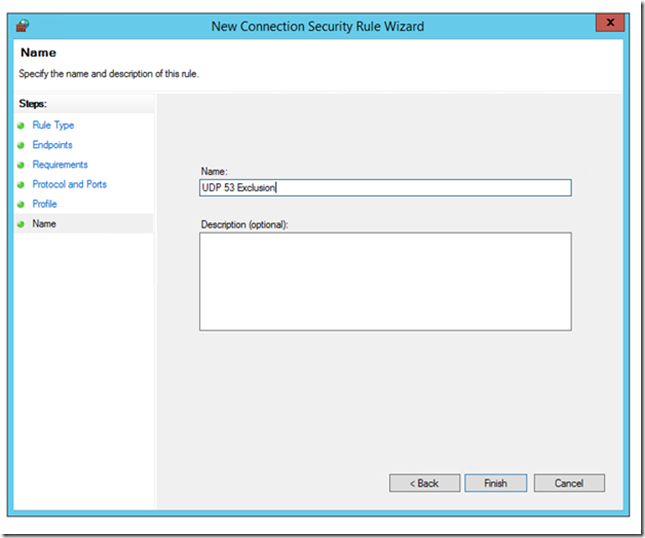This screenshot has width=645, height=538.
Task: Click into the Name text field
Action: 385,188
